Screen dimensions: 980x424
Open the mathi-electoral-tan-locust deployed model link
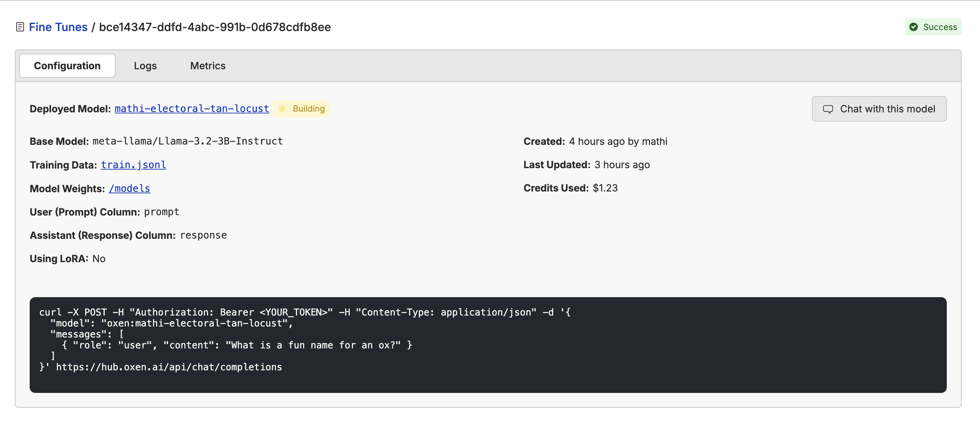click(192, 109)
